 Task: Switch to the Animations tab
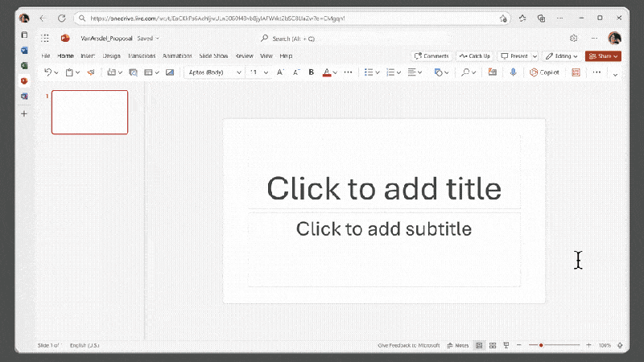pos(177,56)
